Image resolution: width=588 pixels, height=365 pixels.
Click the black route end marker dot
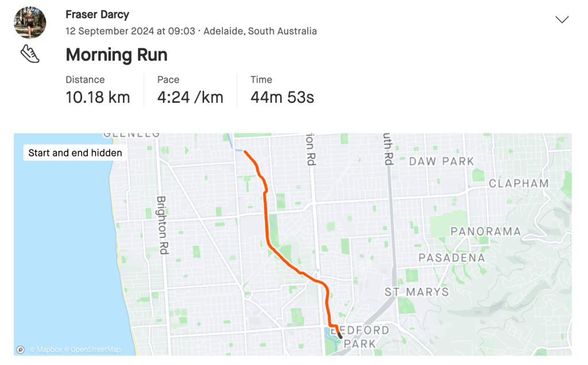pos(341,337)
